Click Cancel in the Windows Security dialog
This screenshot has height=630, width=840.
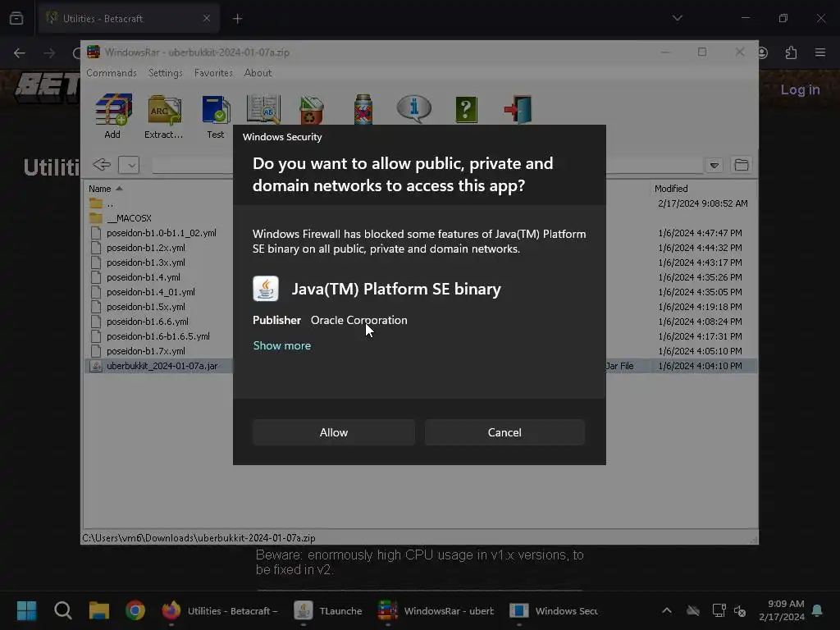pos(504,432)
